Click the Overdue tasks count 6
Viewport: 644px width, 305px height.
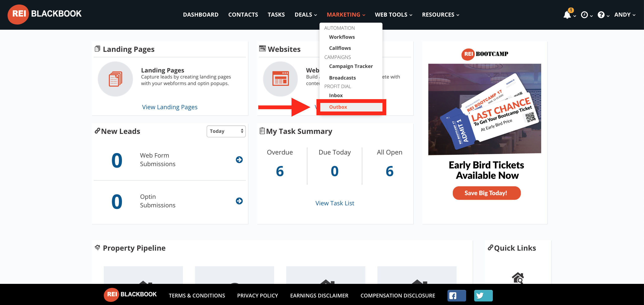click(x=280, y=171)
